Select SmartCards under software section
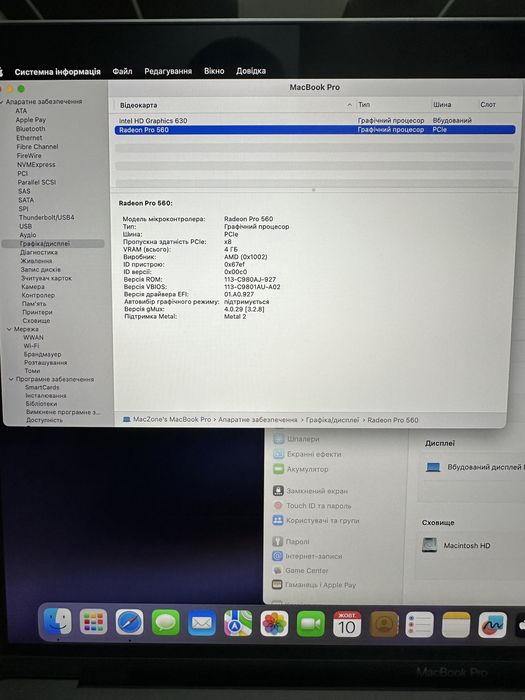This screenshot has height=700, width=525. click(x=42, y=387)
